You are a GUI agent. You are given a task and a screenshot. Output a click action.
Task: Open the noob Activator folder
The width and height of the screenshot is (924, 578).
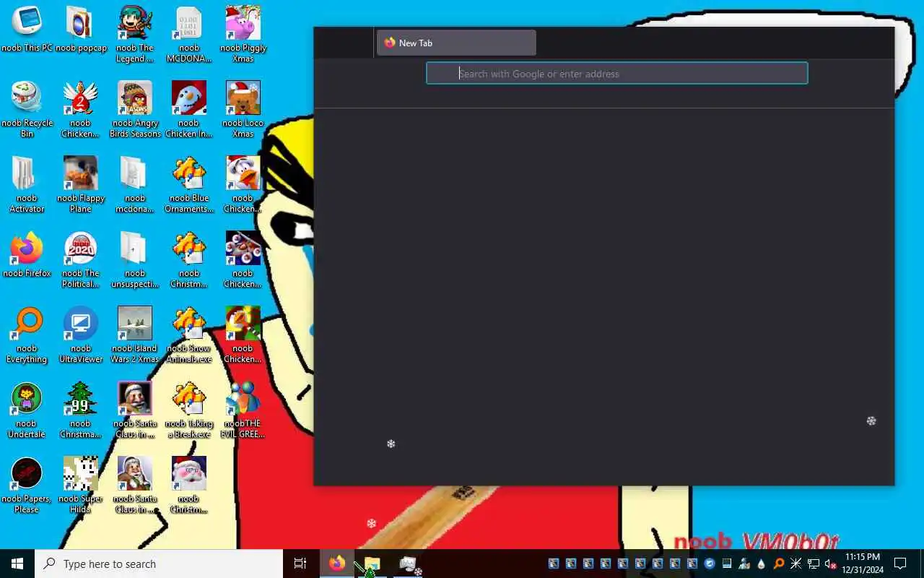point(27,185)
